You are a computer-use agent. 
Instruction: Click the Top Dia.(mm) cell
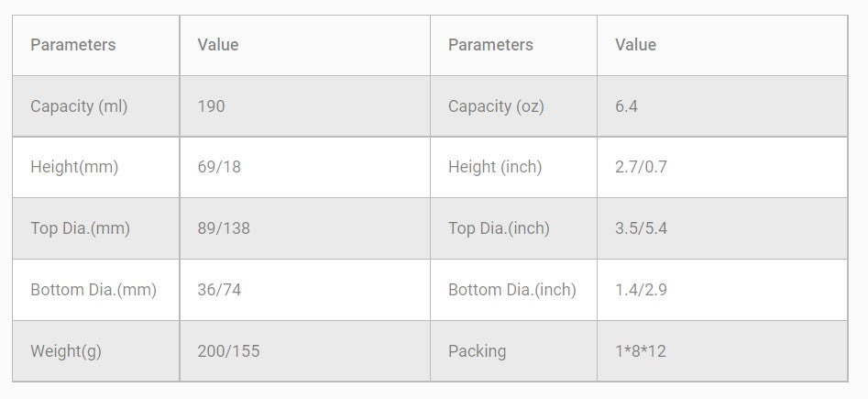point(80,228)
